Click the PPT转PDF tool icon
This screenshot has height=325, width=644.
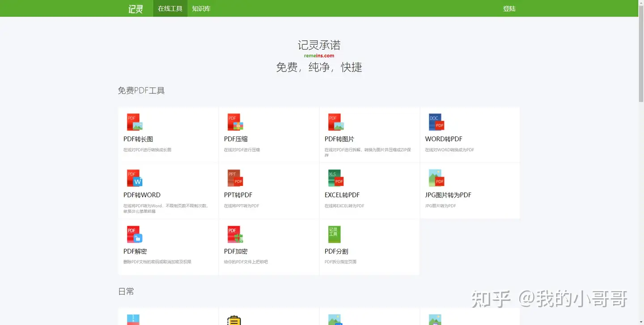(235, 178)
